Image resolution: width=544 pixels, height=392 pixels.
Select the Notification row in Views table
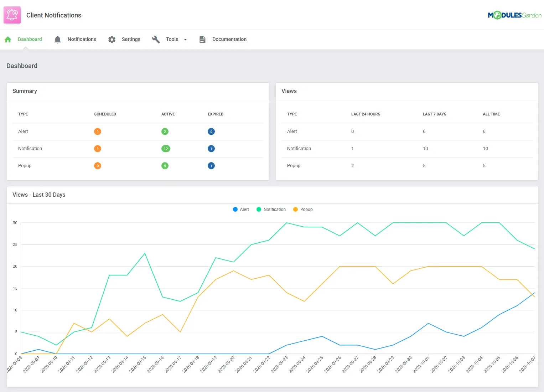click(x=407, y=149)
